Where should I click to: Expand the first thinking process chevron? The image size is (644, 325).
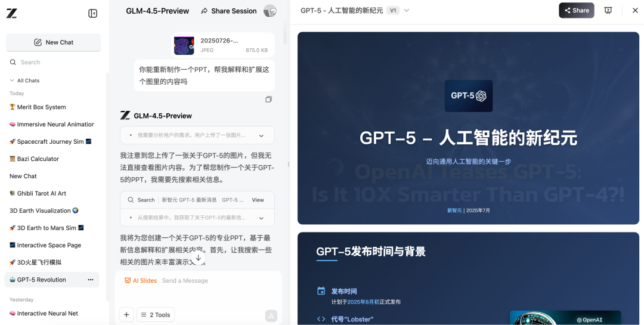(261, 135)
